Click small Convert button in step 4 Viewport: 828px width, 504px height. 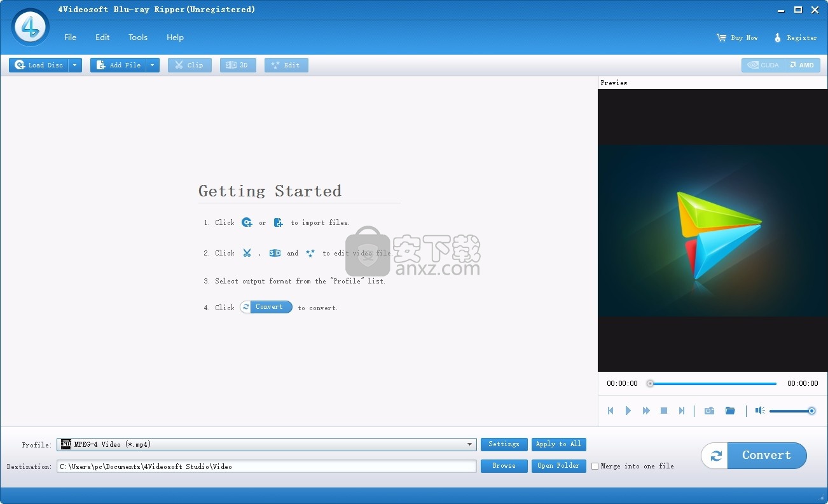tap(266, 307)
